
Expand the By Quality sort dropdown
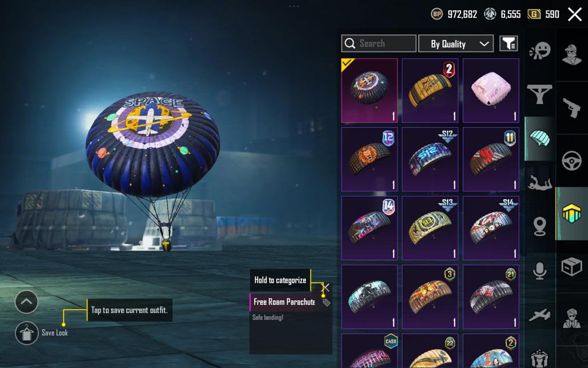tap(456, 43)
